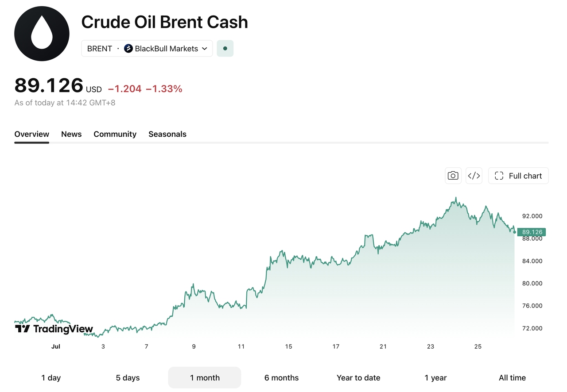
Task: Select the Overview tab
Action: pyautogui.click(x=32, y=134)
